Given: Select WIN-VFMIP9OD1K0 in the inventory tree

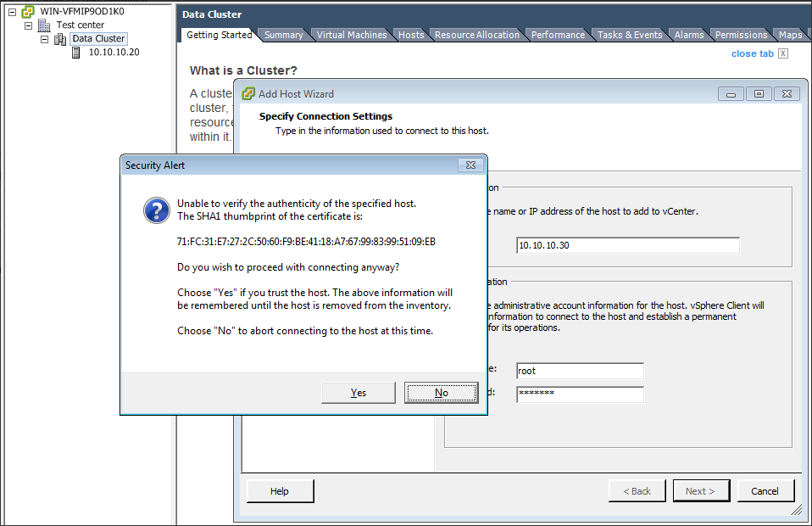Looking at the screenshot, I should click(82, 11).
